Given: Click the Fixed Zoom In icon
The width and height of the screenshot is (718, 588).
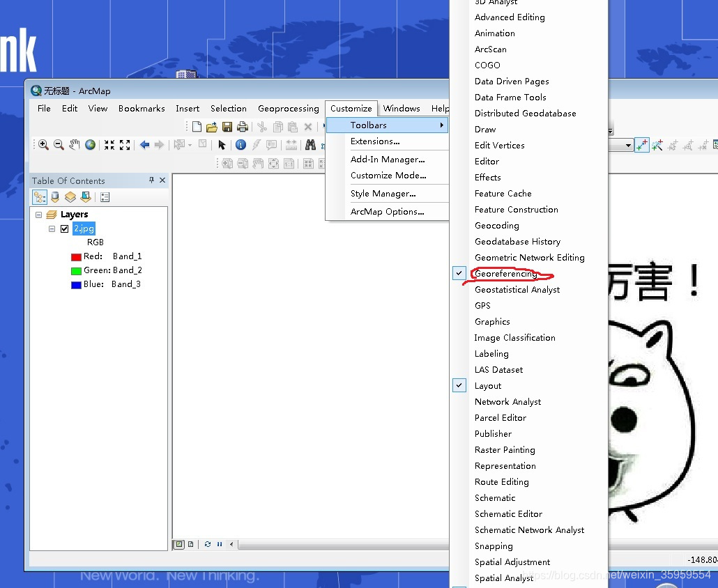Looking at the screenshot, I should tap(109, 145).
